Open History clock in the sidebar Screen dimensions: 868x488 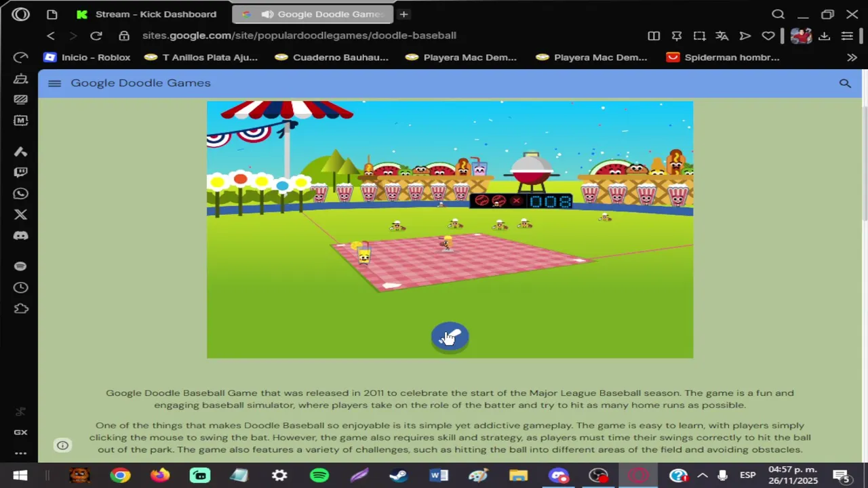point(20,287)
